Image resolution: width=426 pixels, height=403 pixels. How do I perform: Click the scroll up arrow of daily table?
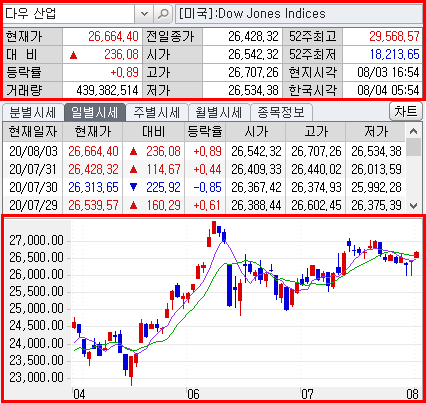(413, 131)
